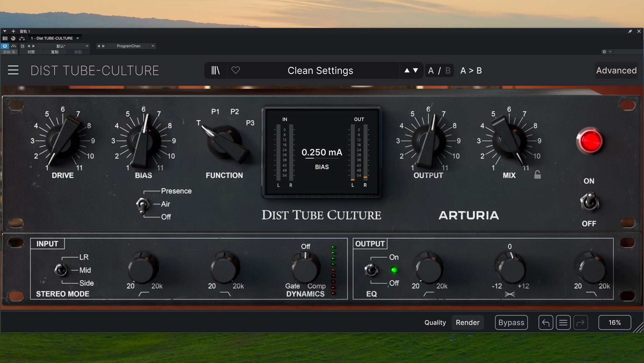
Task: Pin the plugin window
Action: [x=630, y=31]
